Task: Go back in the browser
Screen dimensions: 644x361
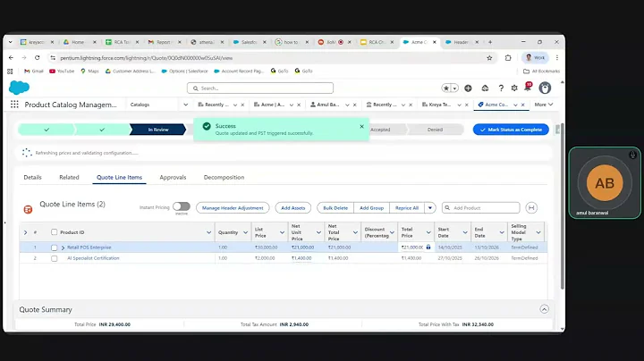Action: [11, 58]
